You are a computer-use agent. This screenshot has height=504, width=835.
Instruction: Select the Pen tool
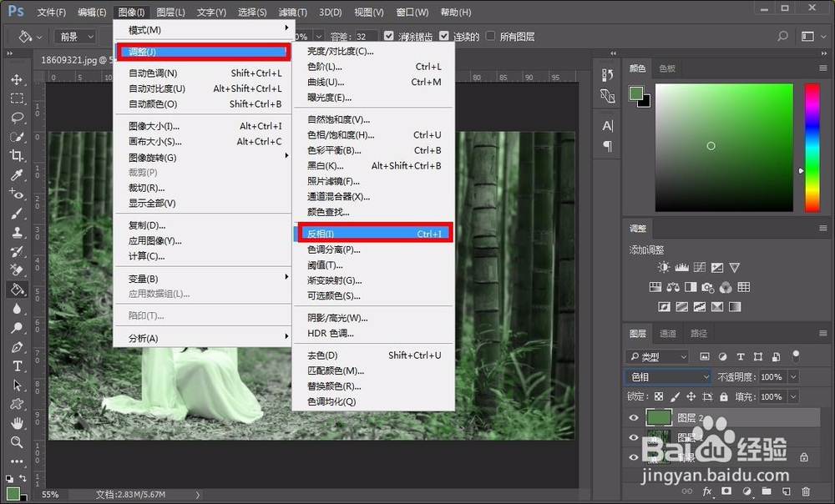(x=17, y=347)
